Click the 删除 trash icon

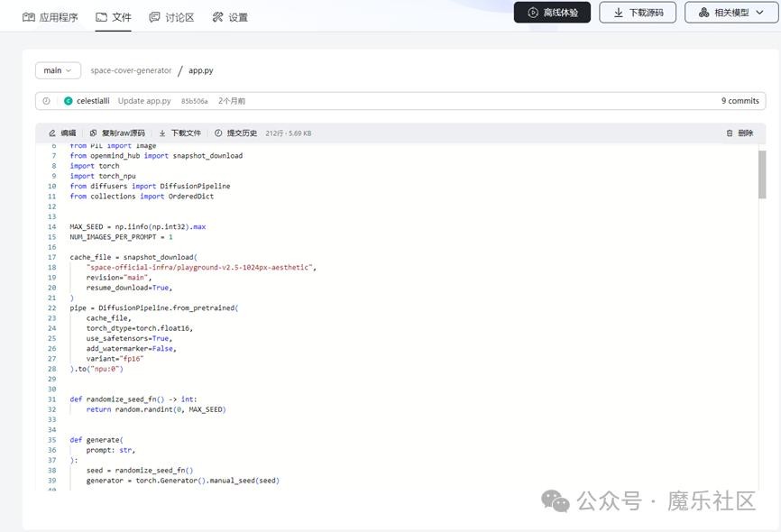(730, 133)
